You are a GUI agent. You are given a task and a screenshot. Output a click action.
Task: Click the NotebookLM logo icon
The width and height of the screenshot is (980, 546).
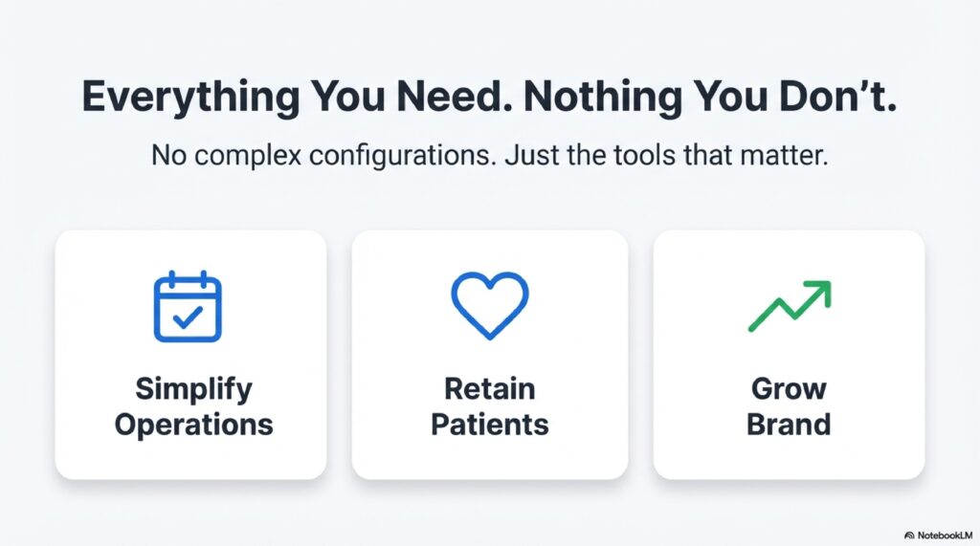[908, 534]
